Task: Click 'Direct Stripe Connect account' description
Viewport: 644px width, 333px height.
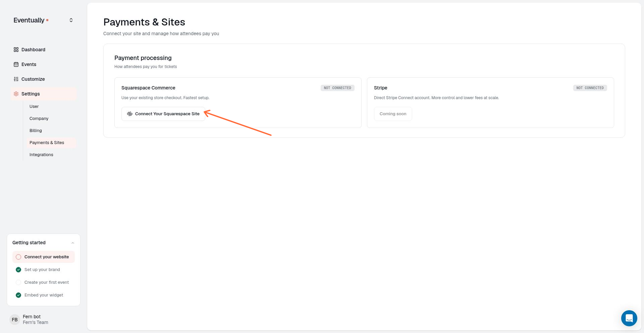Action: [436, 98]
